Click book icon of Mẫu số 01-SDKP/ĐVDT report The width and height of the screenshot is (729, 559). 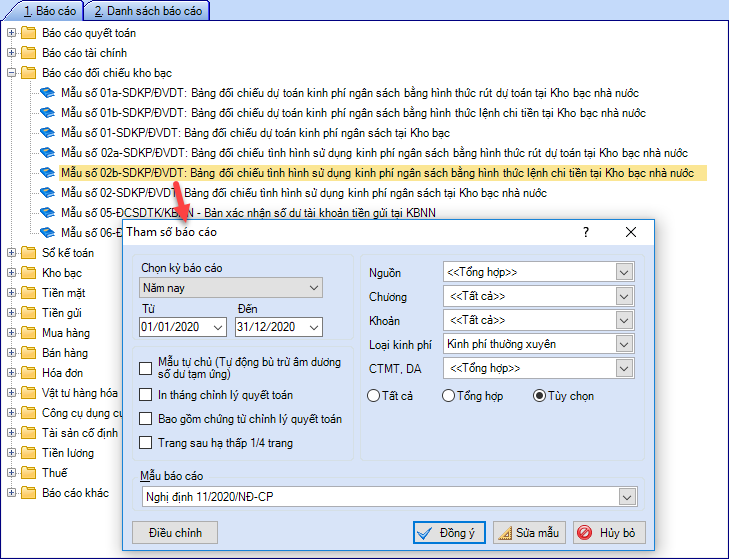[x=47, y=133]
